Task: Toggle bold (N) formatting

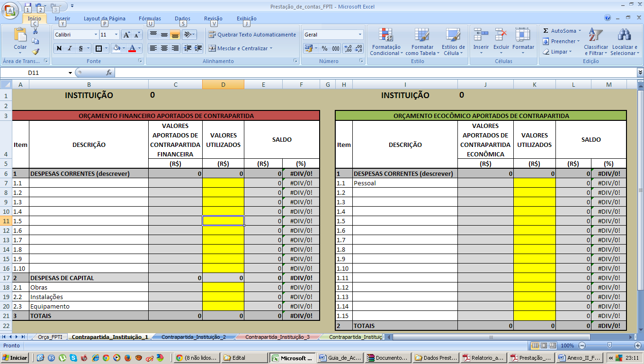Action: click(59, 48)
